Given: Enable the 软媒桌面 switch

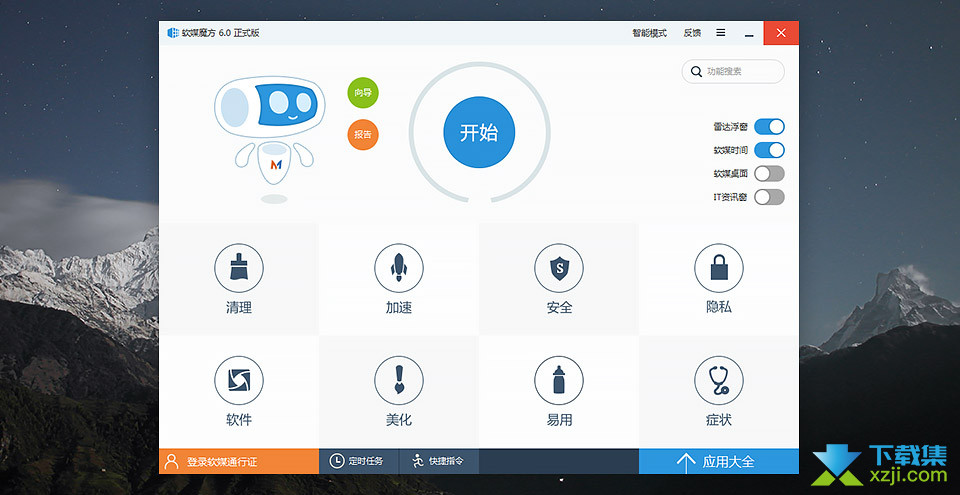Looking at the screenshot, I should [x=769, y=173].
